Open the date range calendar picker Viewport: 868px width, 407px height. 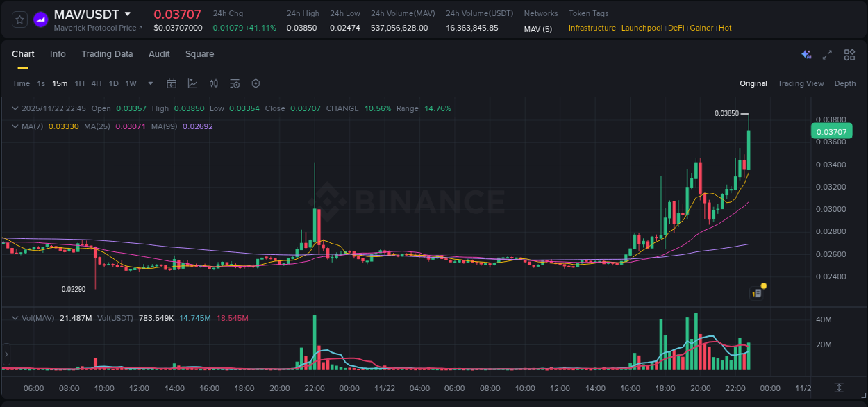[172, 83]
